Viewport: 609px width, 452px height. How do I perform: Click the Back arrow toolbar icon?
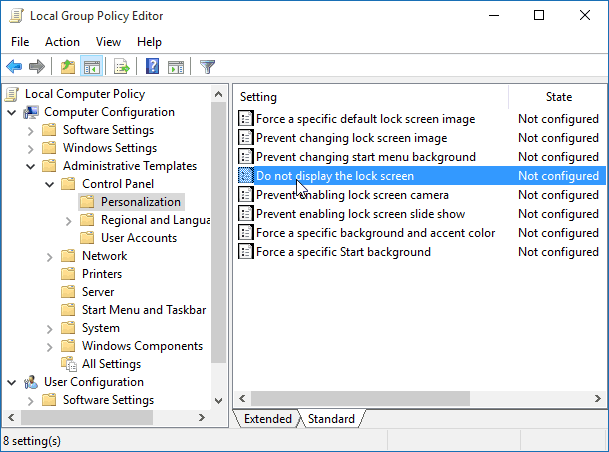[x=14, y=67]
